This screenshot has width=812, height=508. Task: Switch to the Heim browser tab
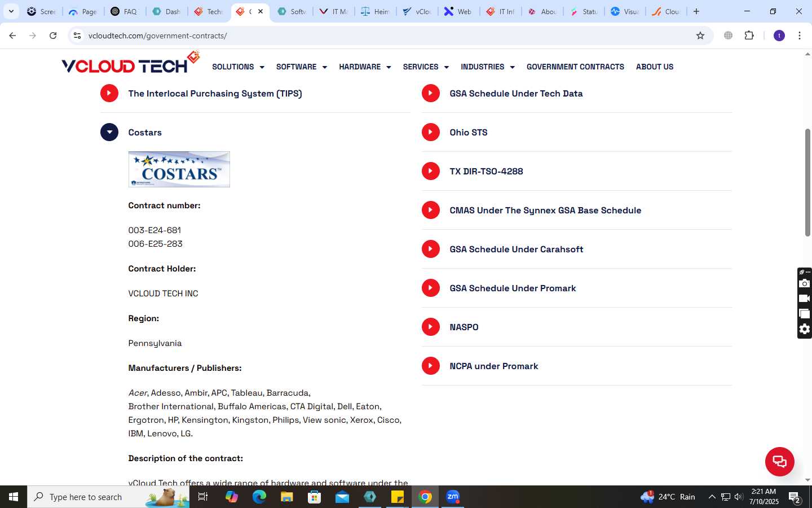(375, 11)
